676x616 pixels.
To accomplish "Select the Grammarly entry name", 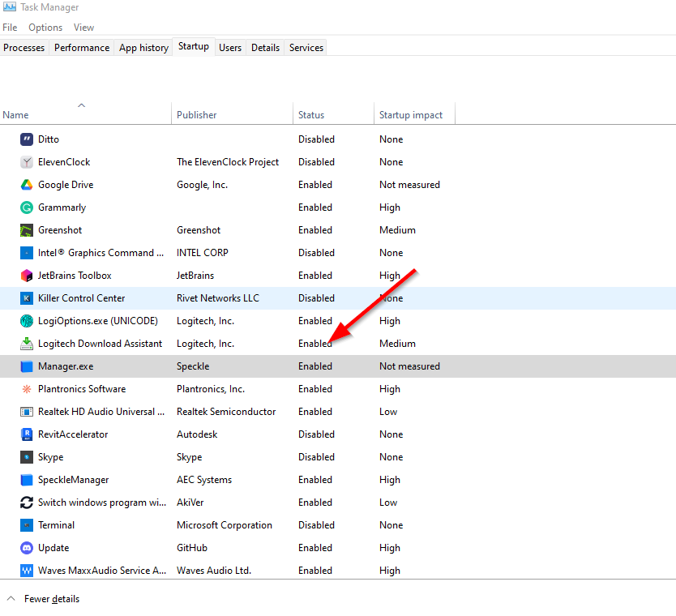I will [62, 207].
